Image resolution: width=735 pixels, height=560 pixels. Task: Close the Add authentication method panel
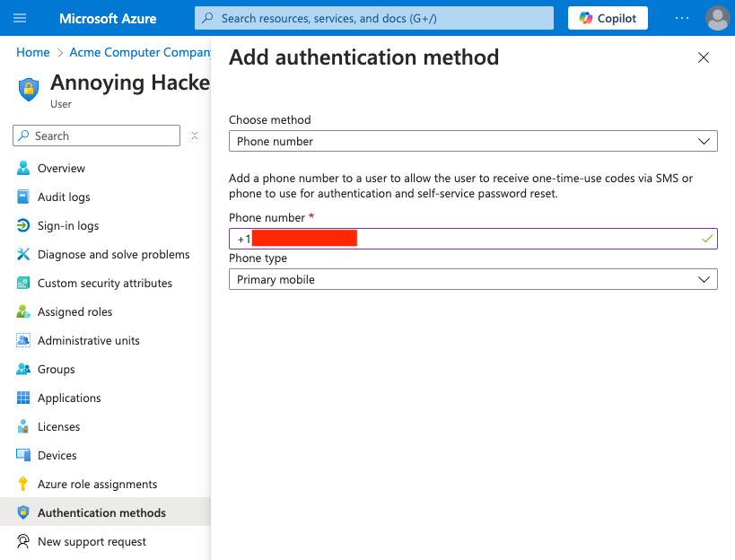[703, 57]
